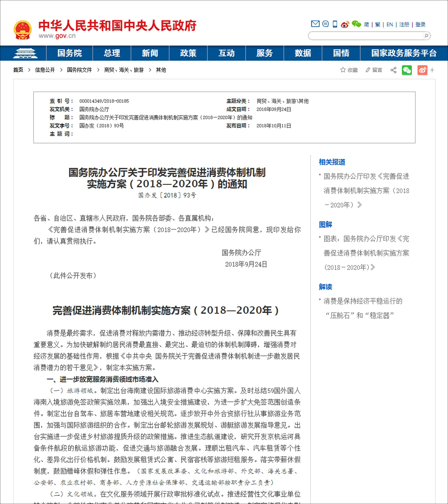Click heading 一、进一步放宽服务消费领域市场准入
This screenshot has height=504, width=448.
[x=102, y=379]
